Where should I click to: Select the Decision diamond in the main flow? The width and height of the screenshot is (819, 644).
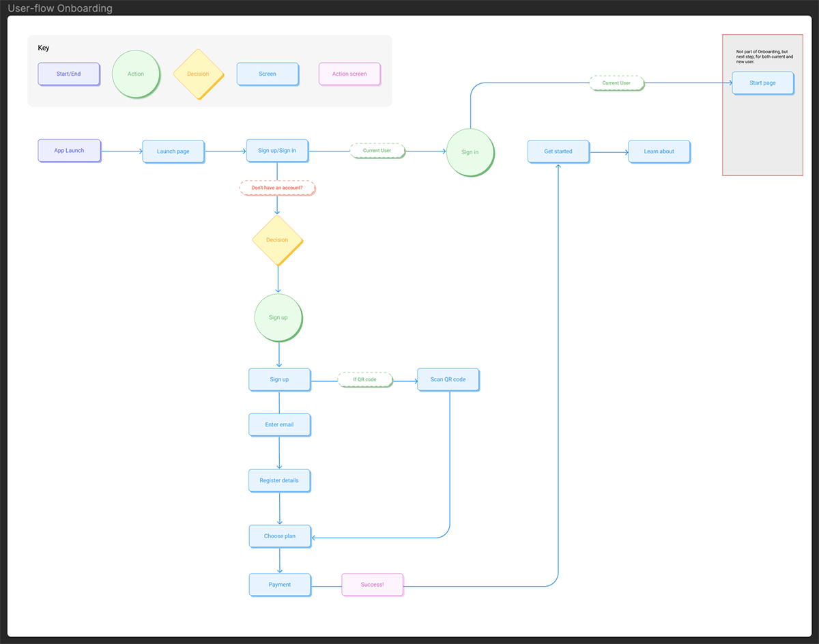[277, 240]
